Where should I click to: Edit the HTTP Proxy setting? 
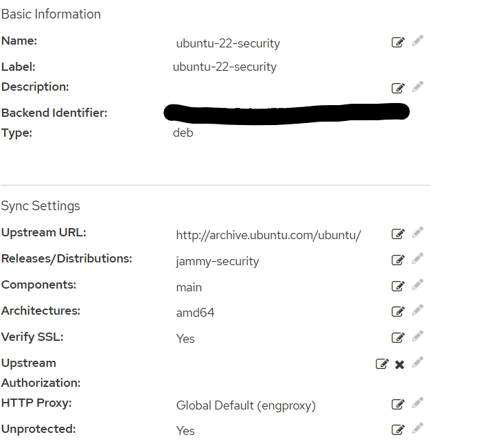(x=398, y=405)
